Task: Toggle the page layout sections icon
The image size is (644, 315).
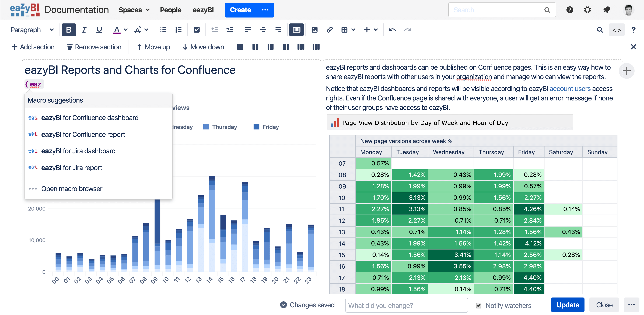Action: 296,30
